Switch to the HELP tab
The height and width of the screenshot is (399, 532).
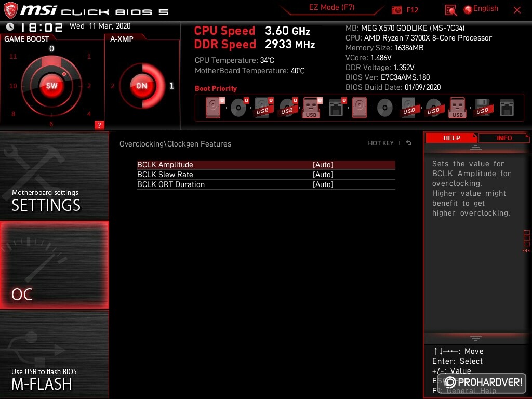451,138
